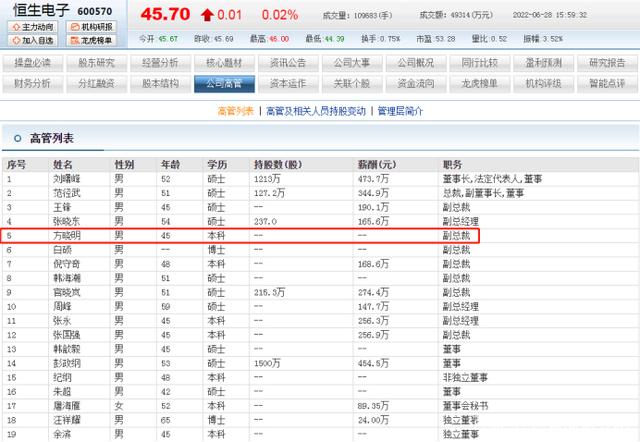Select the name 刘曙峰 in row 1
The image size is (640, 442).
[x=67, y=179]
